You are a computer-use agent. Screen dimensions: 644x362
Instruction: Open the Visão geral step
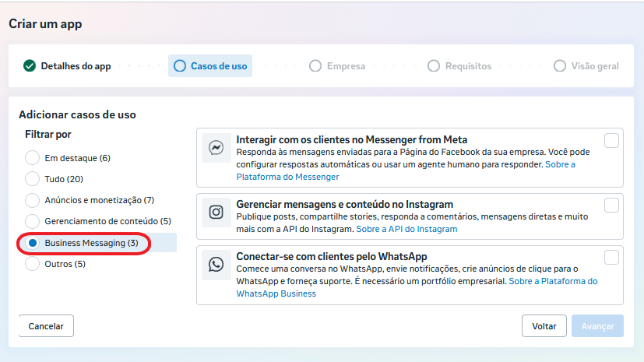click(x=586, y=65)
